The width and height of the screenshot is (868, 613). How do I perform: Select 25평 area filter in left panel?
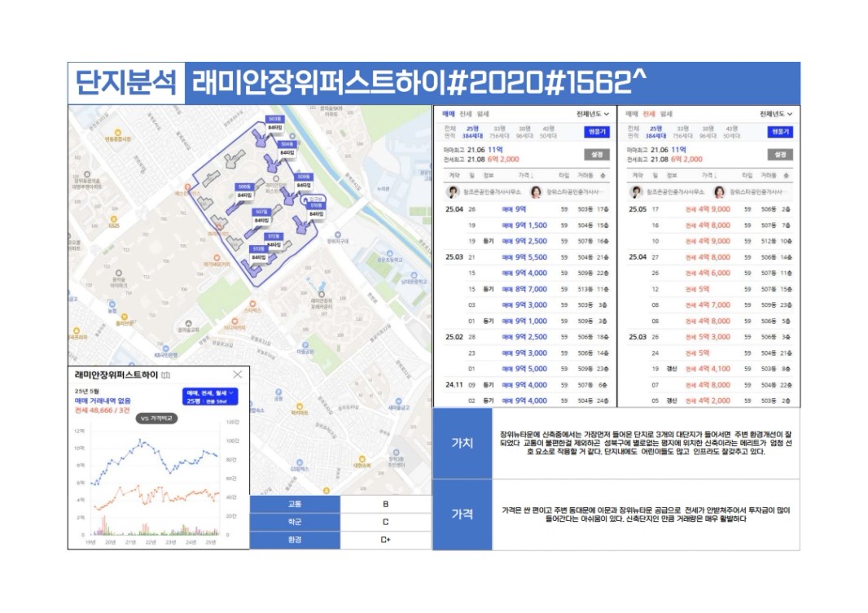[x=473, y=132]
